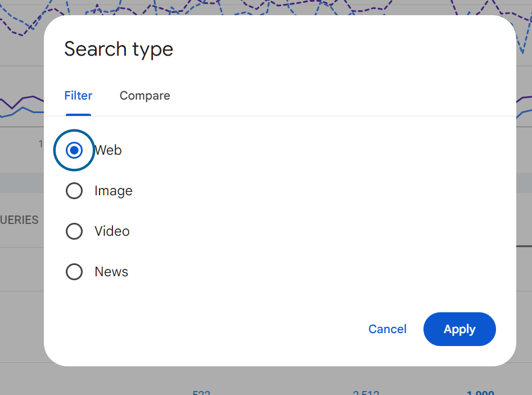Select the Web radio button
This screenshot has width=532, height=395.
click(x=74, y=150)
